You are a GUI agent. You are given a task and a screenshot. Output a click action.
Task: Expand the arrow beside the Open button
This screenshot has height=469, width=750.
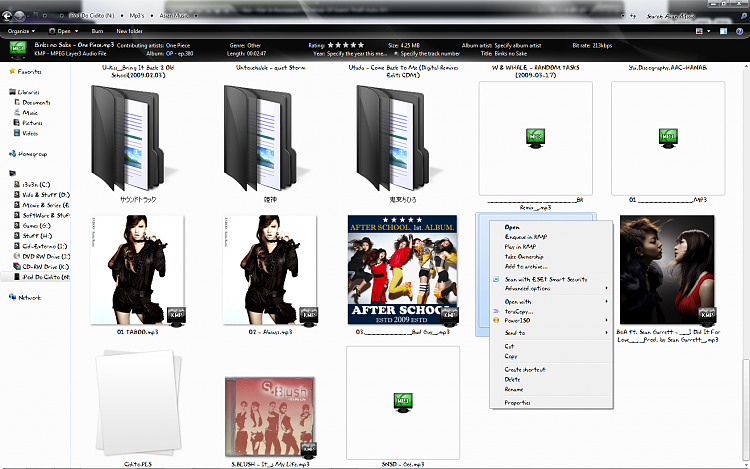coord(76,31)
